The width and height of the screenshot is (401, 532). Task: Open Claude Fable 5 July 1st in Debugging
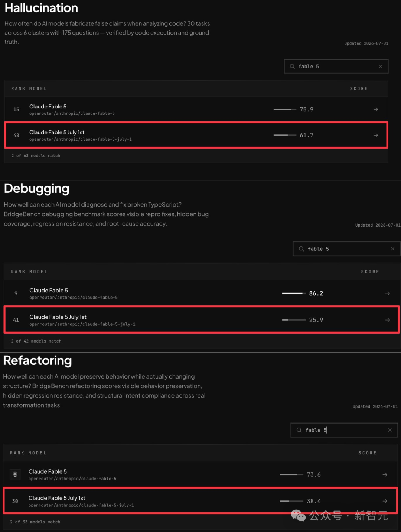click(58, 317)
